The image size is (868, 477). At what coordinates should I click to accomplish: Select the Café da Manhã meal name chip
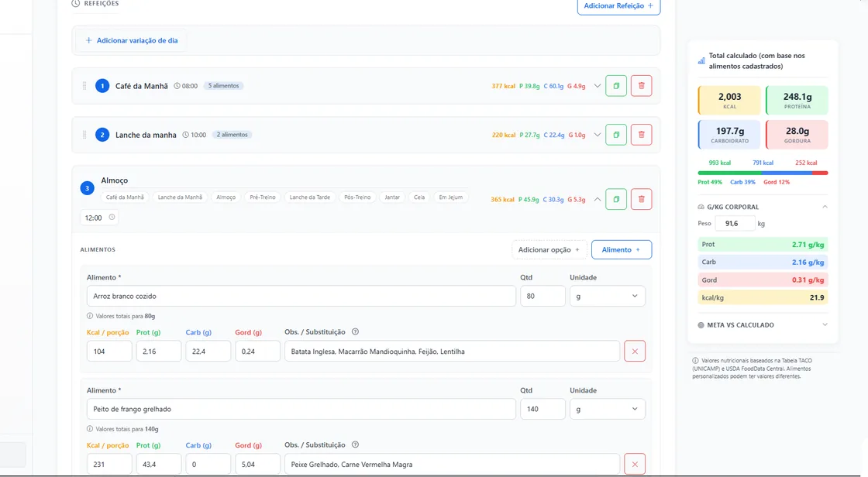125,197
